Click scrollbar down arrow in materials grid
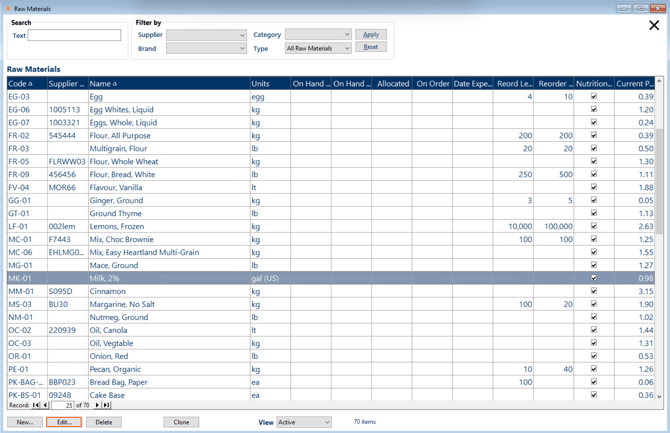The height and width of the screenshot is (433, 670). tap(659, 396)
